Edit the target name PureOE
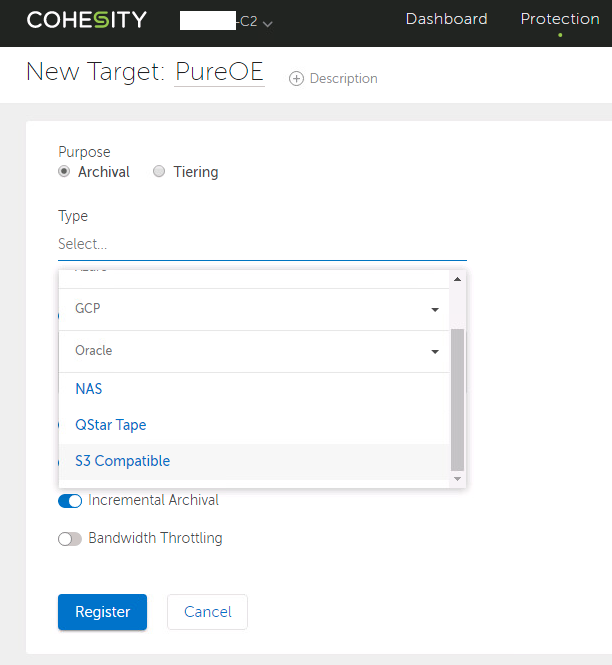612x665 pixels. point(219,72)
